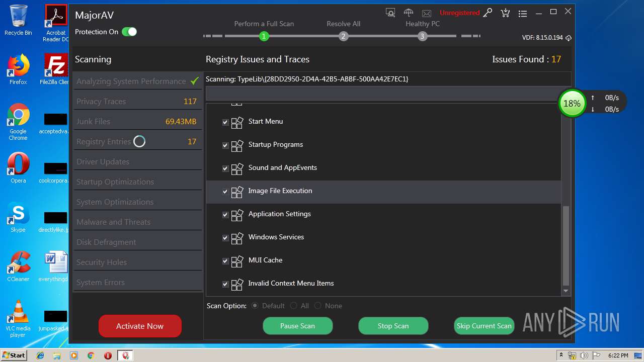Click the key registration icon
The height and width of the screenshot is (362, 644).
click(488, 13)
